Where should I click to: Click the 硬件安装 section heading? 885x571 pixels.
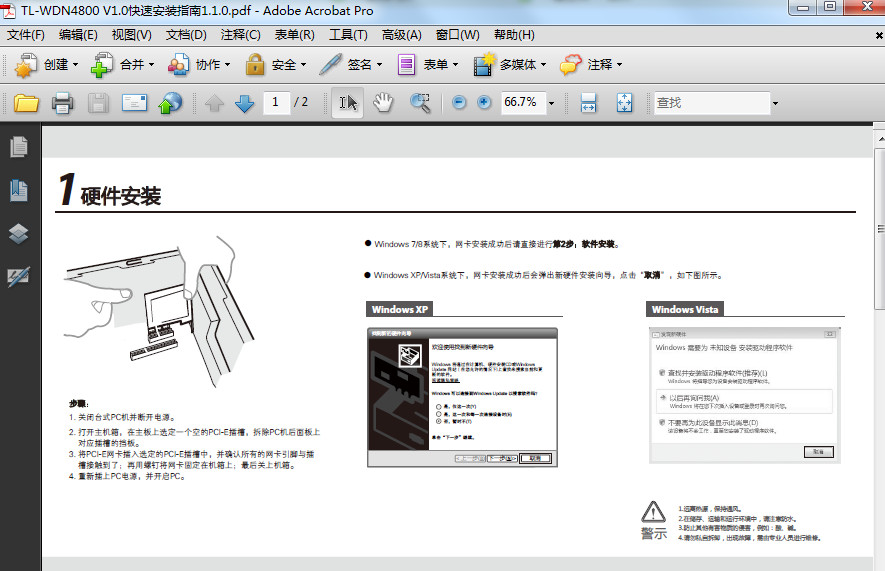(120, 196)
